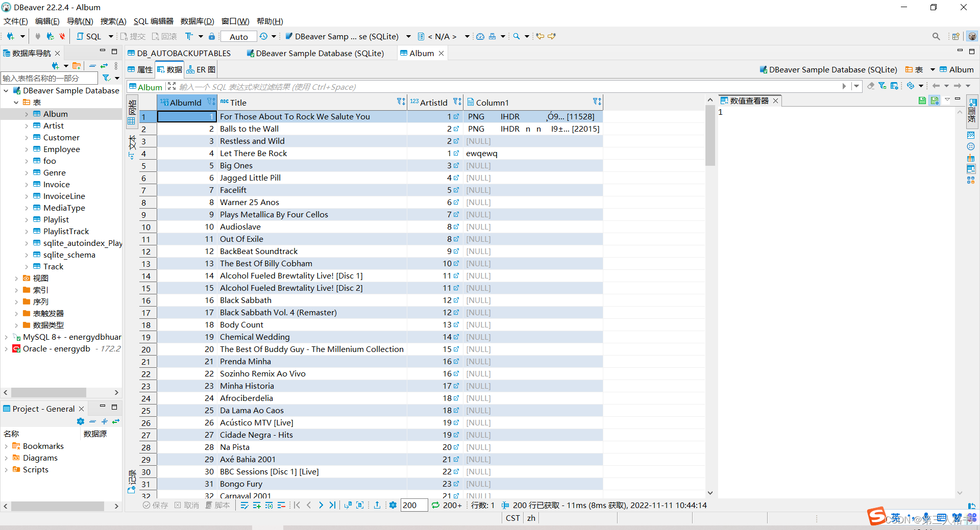Expand the Oracle - energydb connection
Viewport: 980px width, 530px height.
[x=6, y=349]
